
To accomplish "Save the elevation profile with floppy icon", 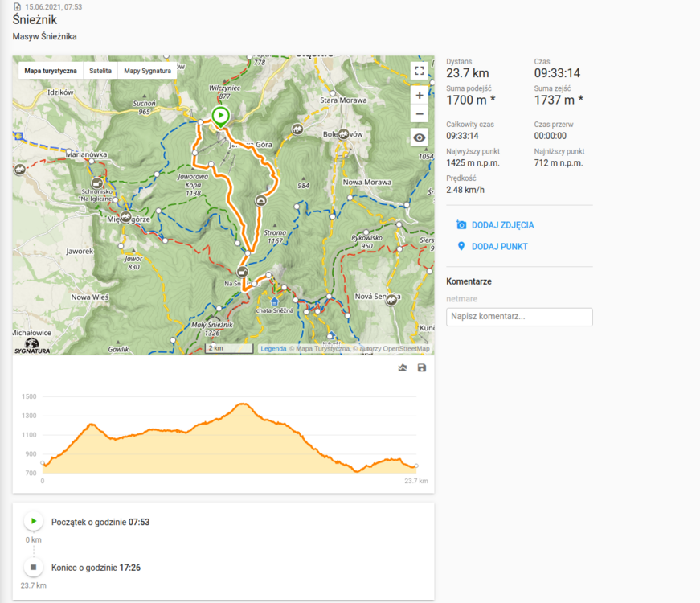I will pos(422,368).
